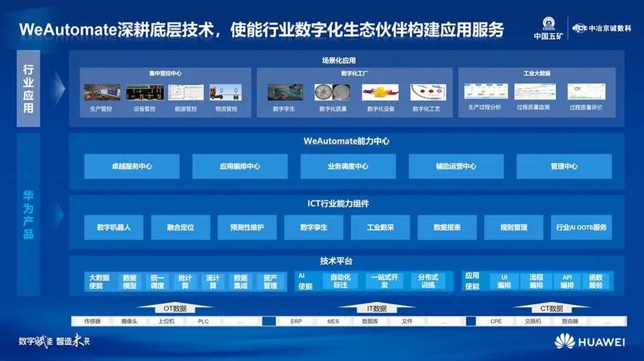This screenshot has height=361, width=644.
Task: Click the API编排 item
Action: tap(568, 281)
